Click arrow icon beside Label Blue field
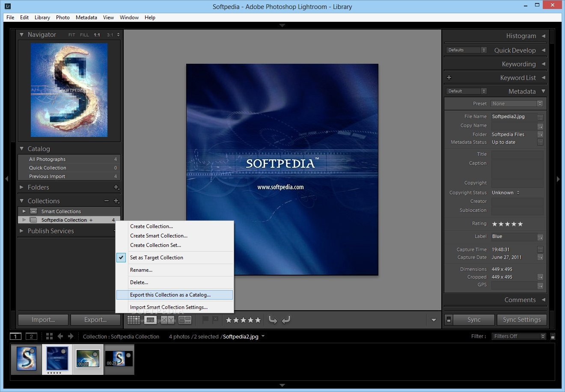The image size is (565, 392). (x=540, y=237)
